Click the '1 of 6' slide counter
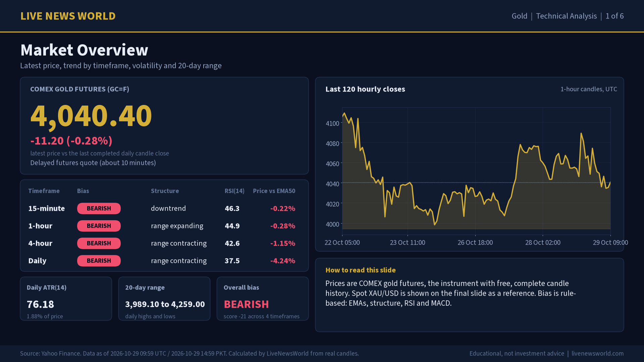Image resolution: width=644 pixels, height=362 pixels. pos(614,16)
